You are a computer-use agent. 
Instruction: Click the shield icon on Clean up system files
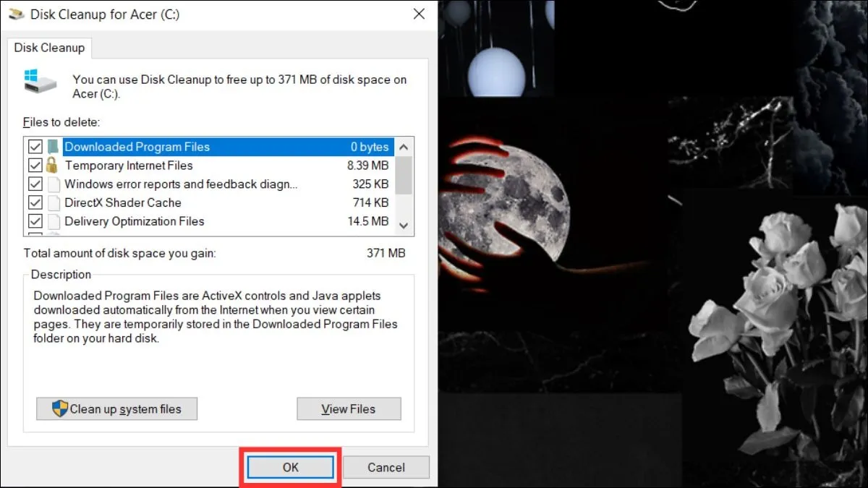point(60,408)
